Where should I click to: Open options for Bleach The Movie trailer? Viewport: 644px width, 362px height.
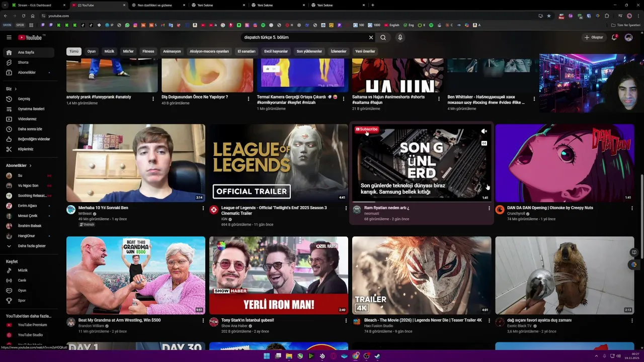point(489,320)
